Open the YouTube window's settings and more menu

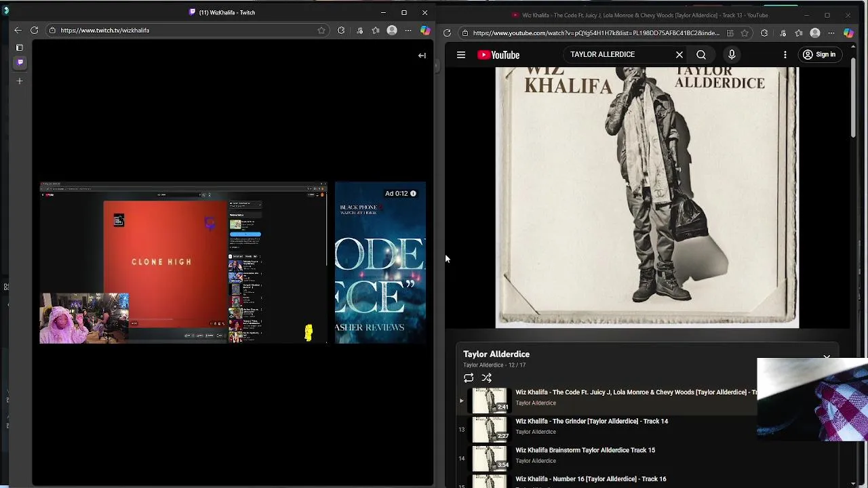click(831, 33)
